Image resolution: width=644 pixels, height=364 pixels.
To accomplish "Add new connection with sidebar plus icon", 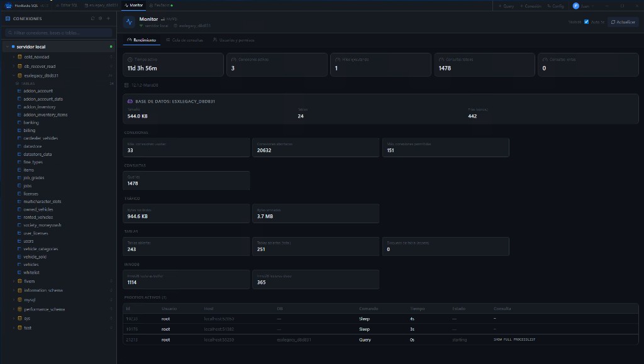I will tap(108, 18).
